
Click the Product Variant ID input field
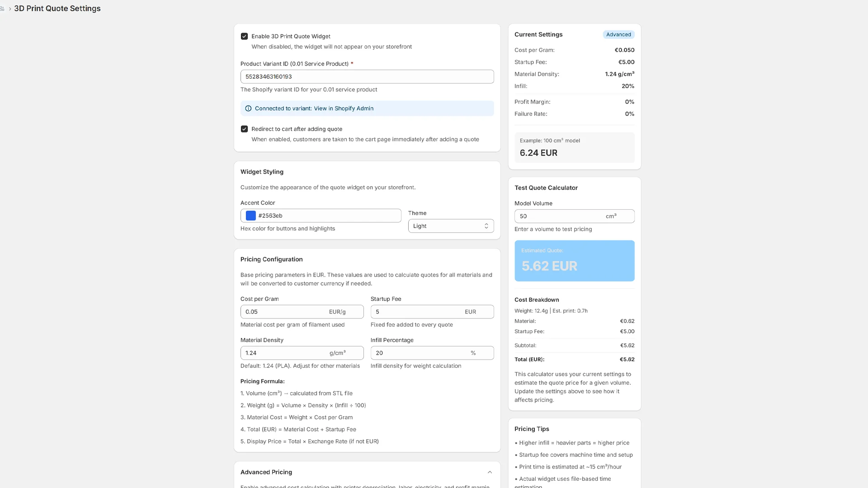(x=367, y=76)
